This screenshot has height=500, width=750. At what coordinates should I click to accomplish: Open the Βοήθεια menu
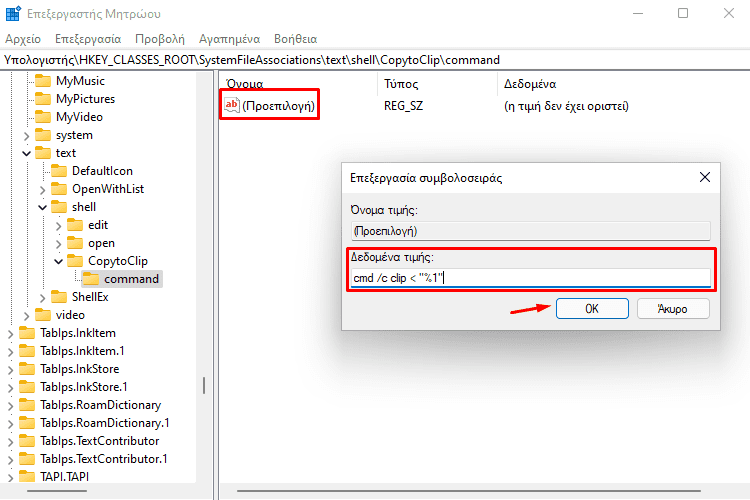tap(296, 39)
